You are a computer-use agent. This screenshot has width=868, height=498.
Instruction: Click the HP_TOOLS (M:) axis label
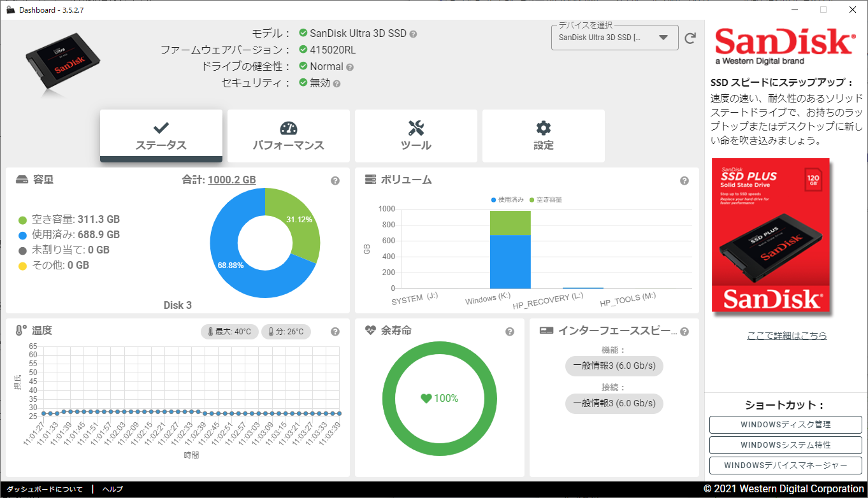pos(628,299)
